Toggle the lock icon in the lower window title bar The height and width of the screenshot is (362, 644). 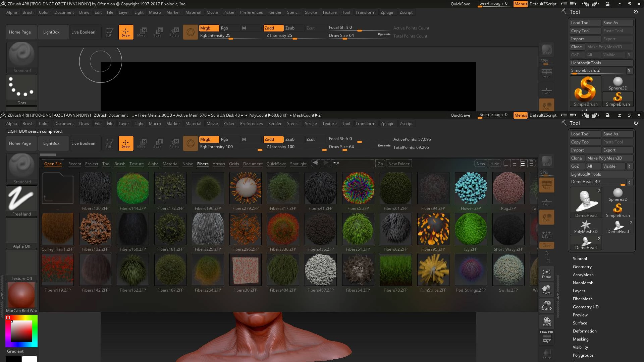[x=607, y=115]
